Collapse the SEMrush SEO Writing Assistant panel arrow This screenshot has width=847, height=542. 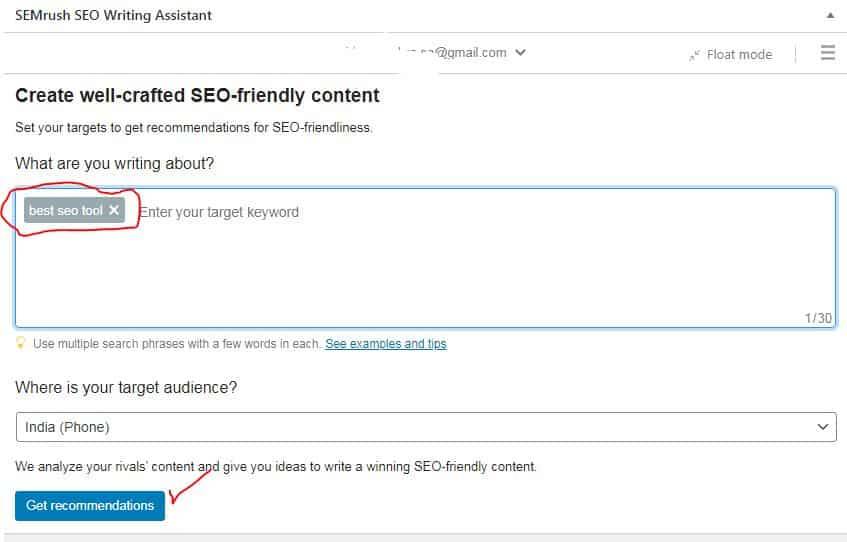[830, 16]
